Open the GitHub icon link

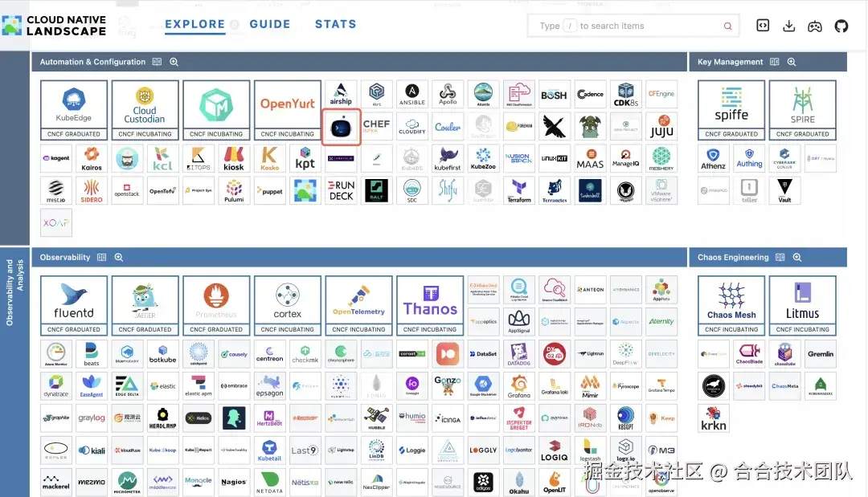841,26
